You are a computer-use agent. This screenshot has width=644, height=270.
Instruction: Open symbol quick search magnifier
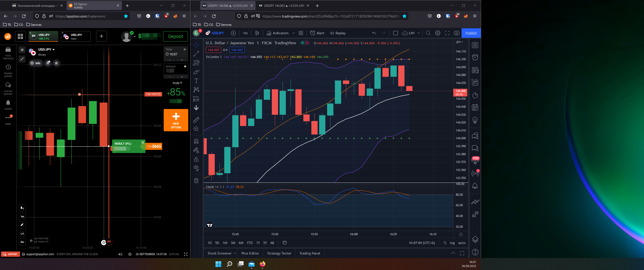[428, 33]
